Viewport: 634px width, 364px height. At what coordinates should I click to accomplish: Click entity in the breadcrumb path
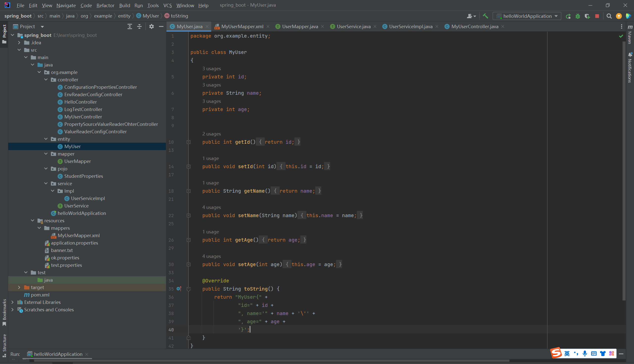(x=124, y=16)
